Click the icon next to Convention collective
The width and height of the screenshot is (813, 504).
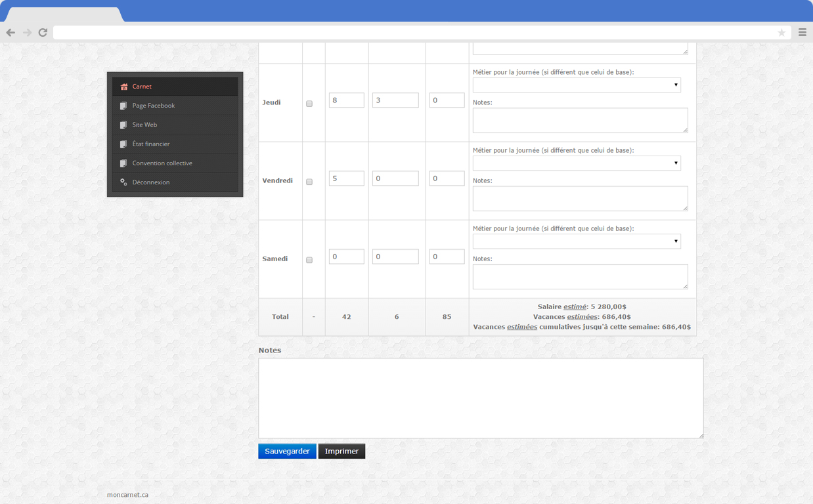click(x=123, y=163)
